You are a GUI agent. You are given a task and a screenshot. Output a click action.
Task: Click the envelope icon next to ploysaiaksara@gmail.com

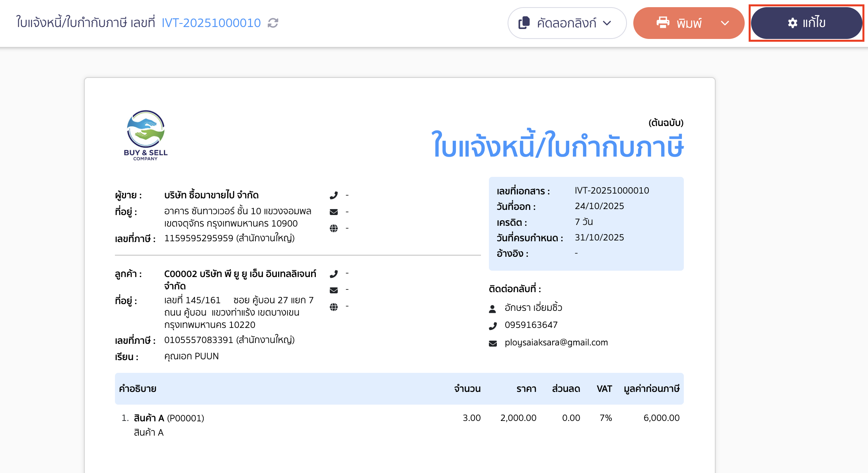(x=493, y=343)
